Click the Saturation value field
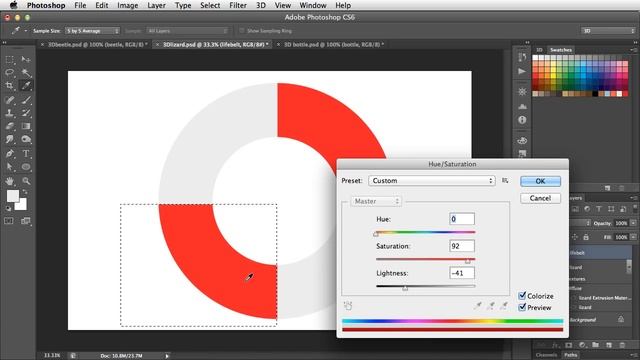Viewport: 640px width, 360px height. [462, 246]
